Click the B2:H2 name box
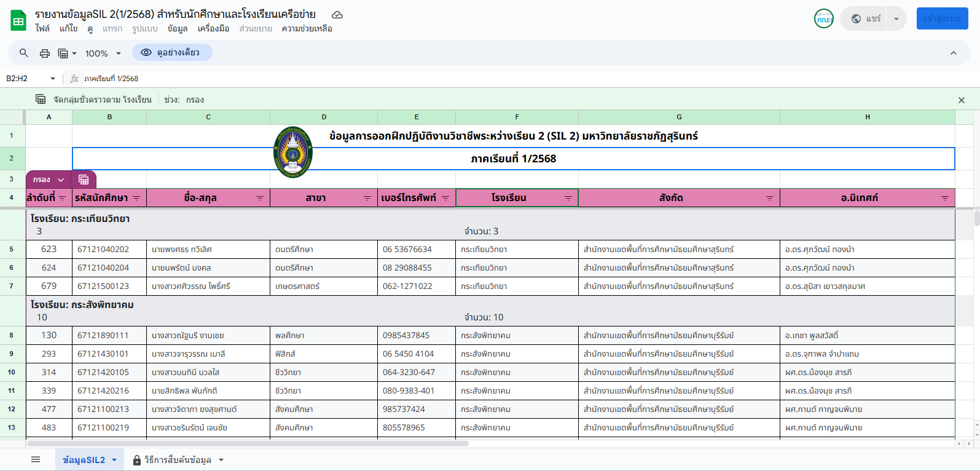Image resolution: width=980 pixels, height=471 pixels. coord(25,78)
